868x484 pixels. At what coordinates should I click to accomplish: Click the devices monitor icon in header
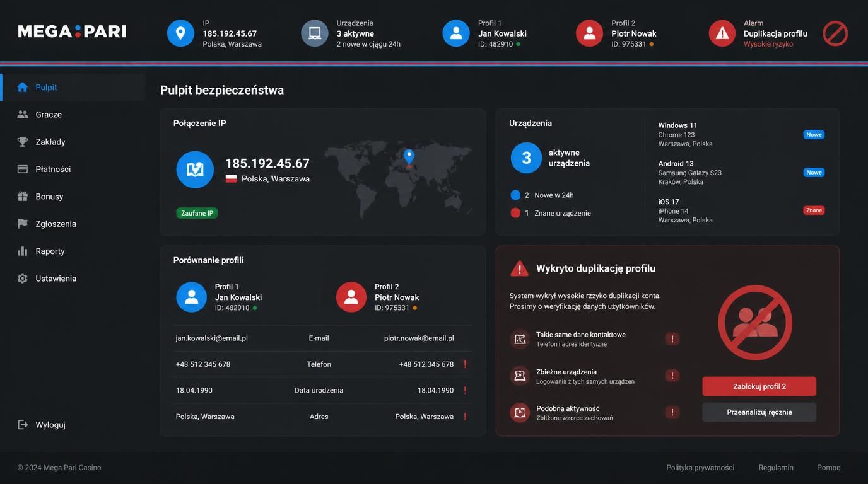point(315,33)
